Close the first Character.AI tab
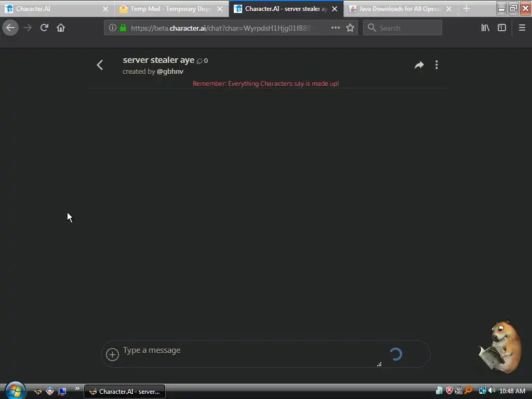This screenshot has height=399, width=532. click(105, 9)
